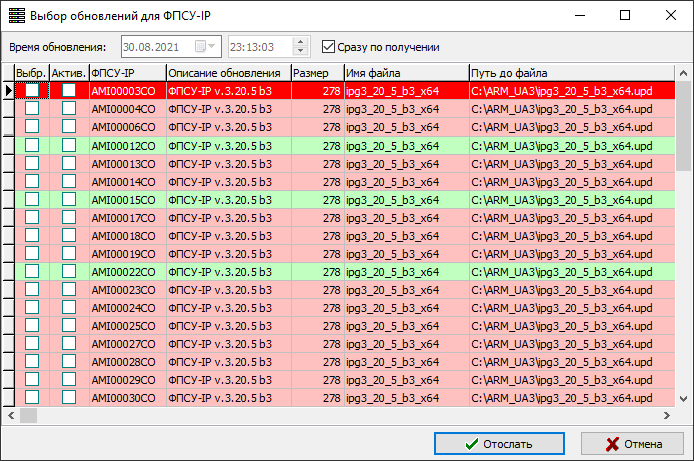The width and height of the screenshot is (694, 461).
Task: Click the Описание обновления column header
Action: click(227, 73)
